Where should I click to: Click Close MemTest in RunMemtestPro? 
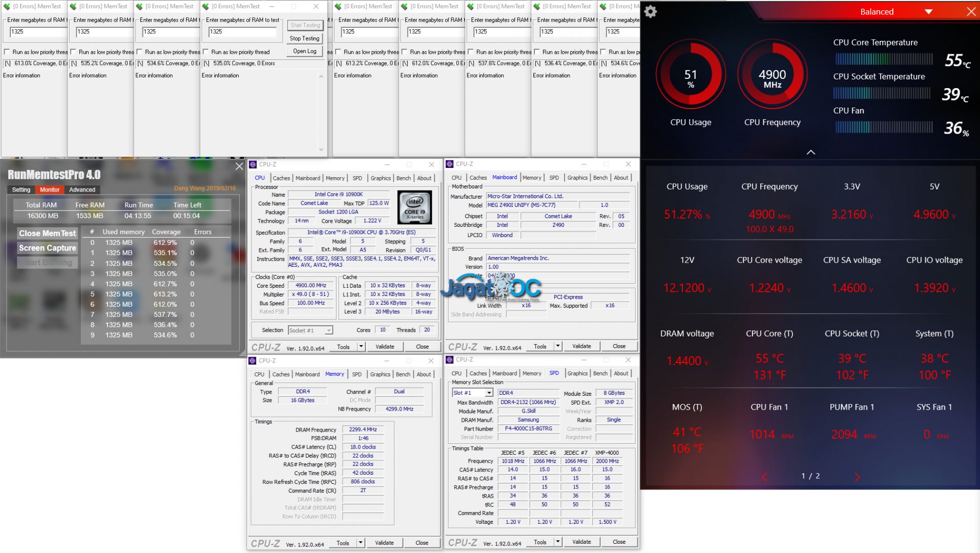pos(47,233)
